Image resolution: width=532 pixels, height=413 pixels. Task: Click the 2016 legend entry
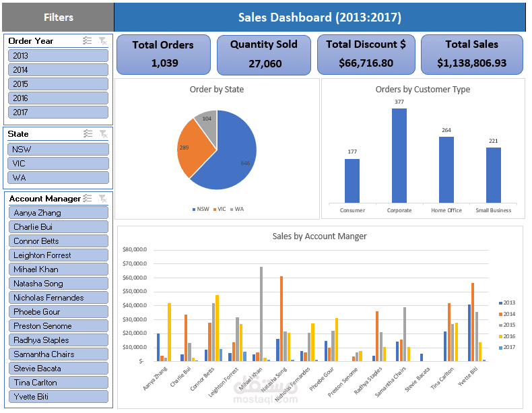(x=507, y=336)
